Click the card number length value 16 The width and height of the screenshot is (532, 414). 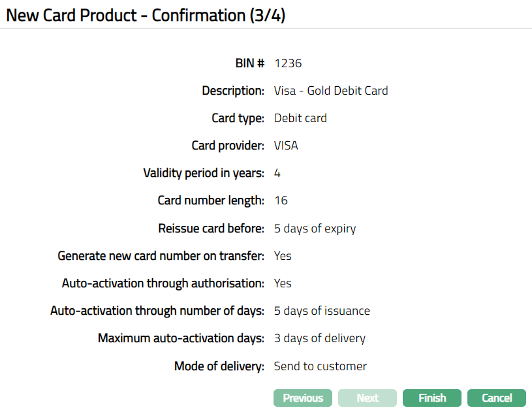[x=281, y=200]
